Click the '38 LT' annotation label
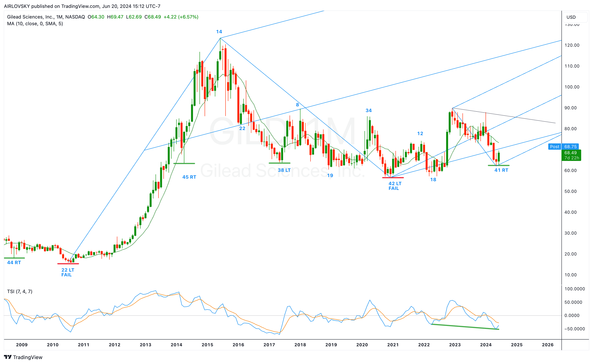Viewport: 593px width, 364px height. (284, 170)
